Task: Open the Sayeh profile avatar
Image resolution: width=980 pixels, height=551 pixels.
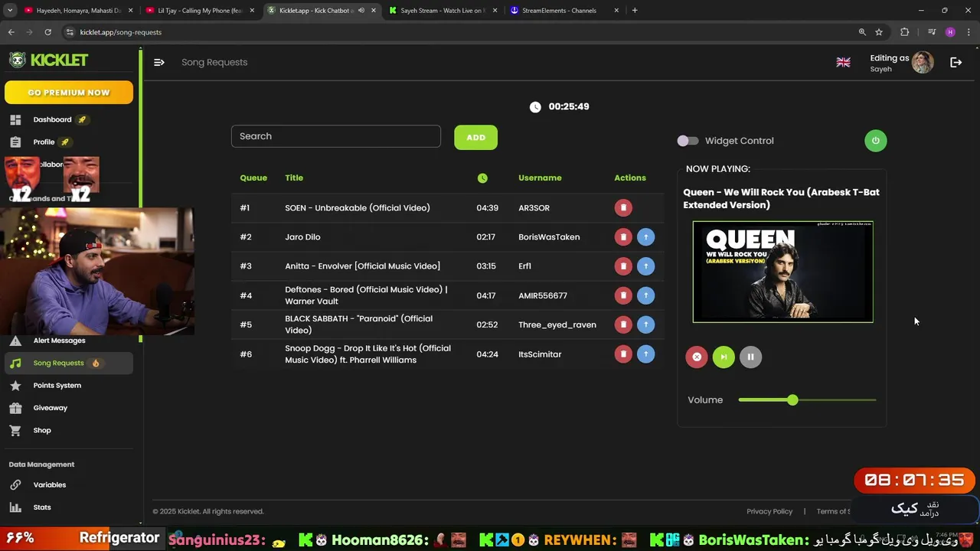Action: [923, 63]
